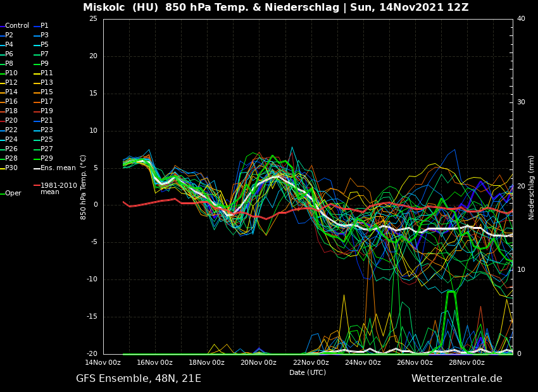Click the 850 hPa Temp. axis label
538x392 pixels.
click(x=84, y=187)
